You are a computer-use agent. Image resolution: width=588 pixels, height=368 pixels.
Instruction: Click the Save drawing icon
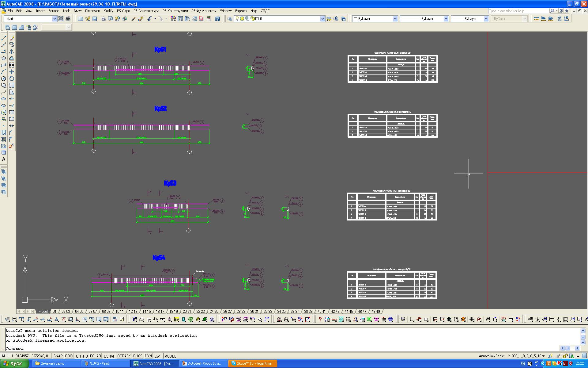click(95, 19)
